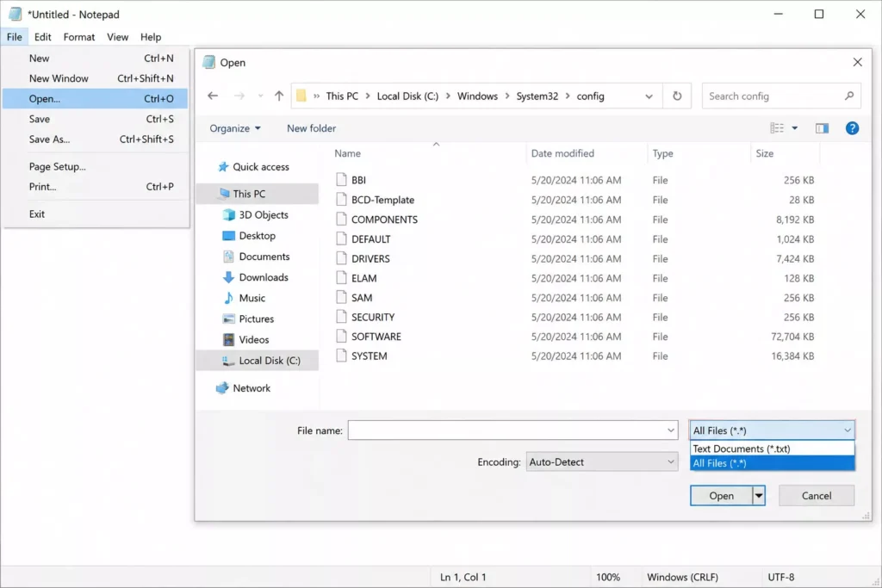The image size is (882, 588).
Task: Click the Quick access star icon
Action: pos(223,167)
